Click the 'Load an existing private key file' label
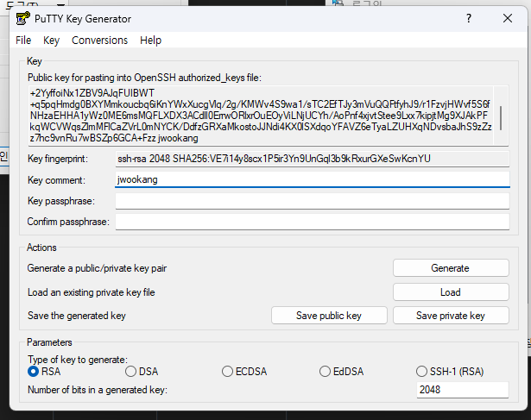Viewport: 531px width, 420px height. [92, 292]
